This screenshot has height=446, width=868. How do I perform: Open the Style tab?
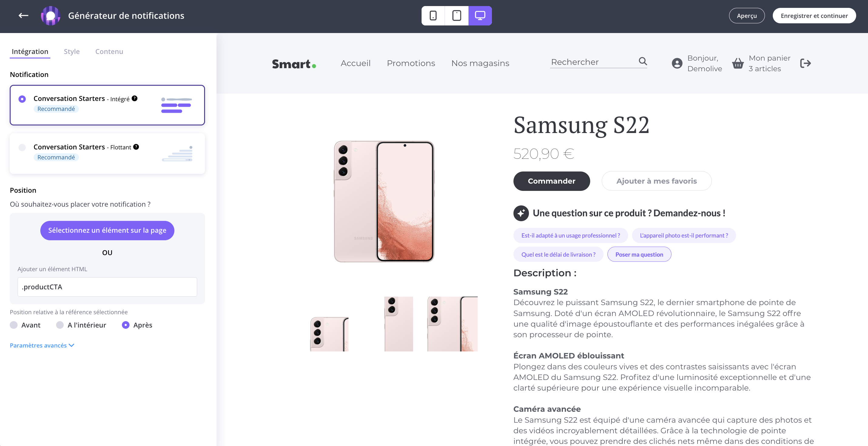72,52
